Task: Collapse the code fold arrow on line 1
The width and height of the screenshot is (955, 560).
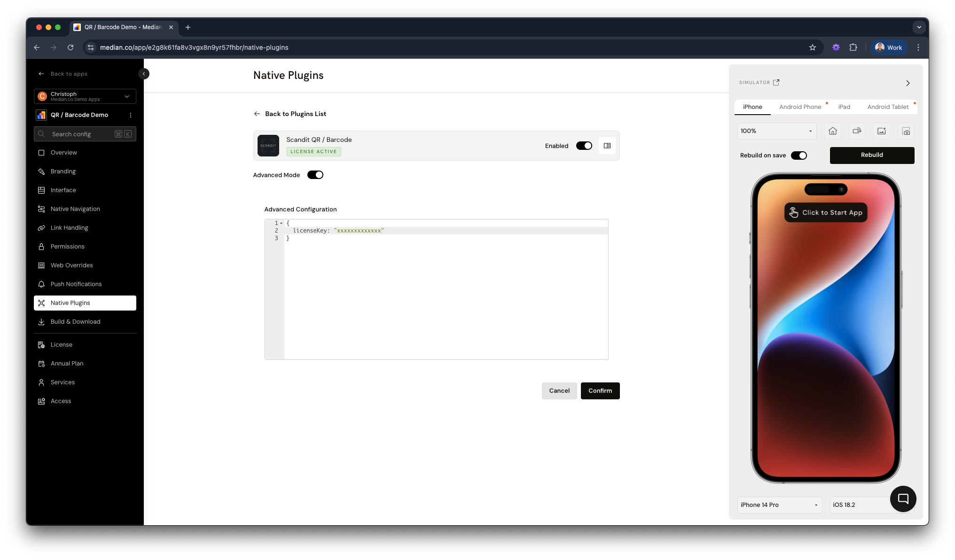Action: [282, 223]
